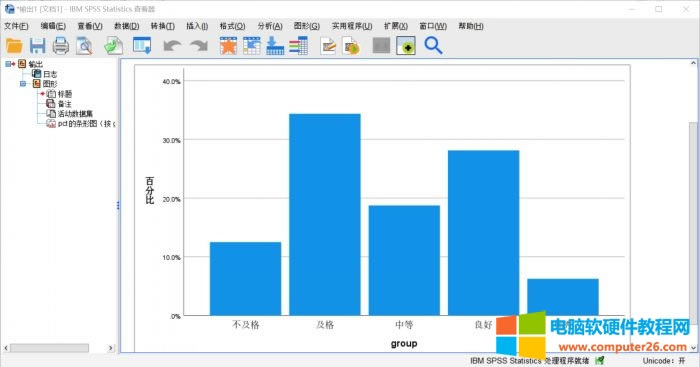
Task: Undo the last action
Action: point(172,46)
